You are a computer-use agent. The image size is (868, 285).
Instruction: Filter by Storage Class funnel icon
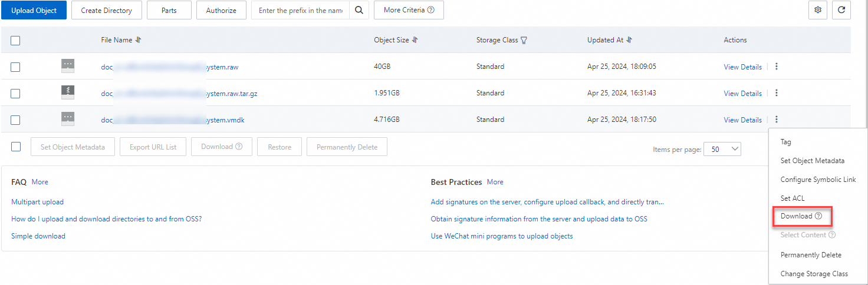point(524,41)
